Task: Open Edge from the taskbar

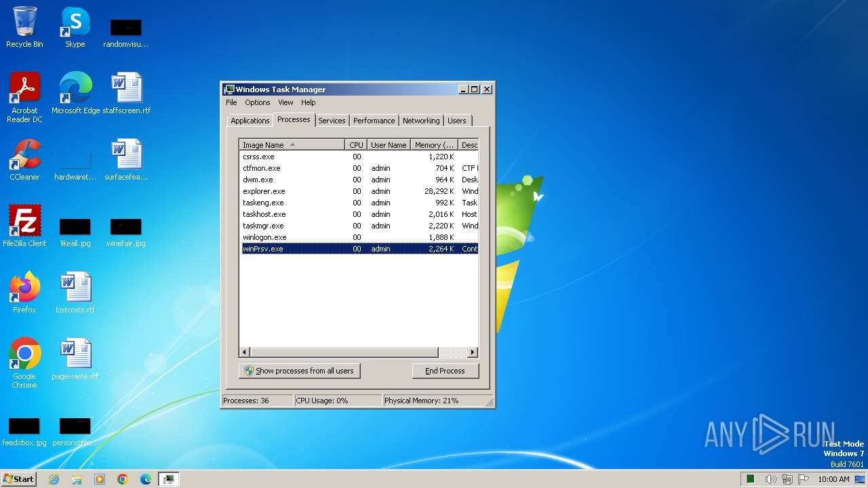Action: point(146,479)
